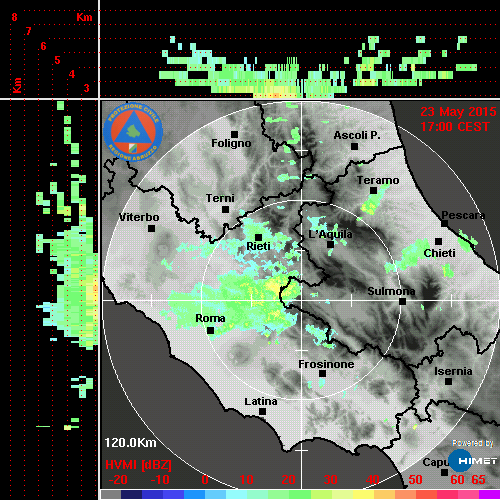Click the HVMI [dBZ] legend label

click(x=138, y=465)
